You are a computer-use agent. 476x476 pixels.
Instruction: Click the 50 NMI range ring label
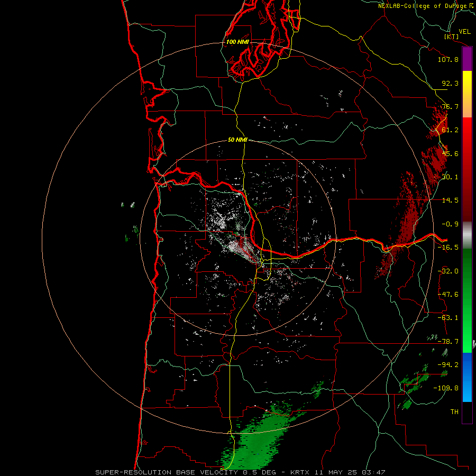click(237, 140)
